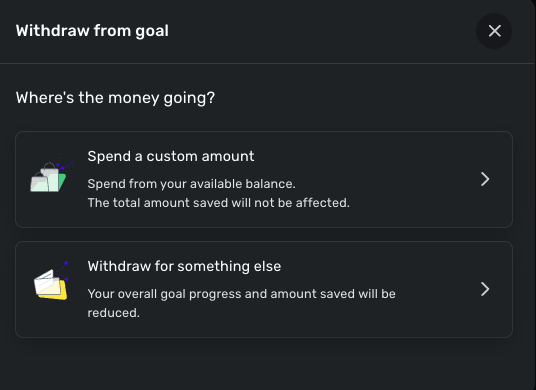Choose the Withdraw for something else title
Image resolution: width=536 pixels, height=390 pixels.
tap(184, 266)
